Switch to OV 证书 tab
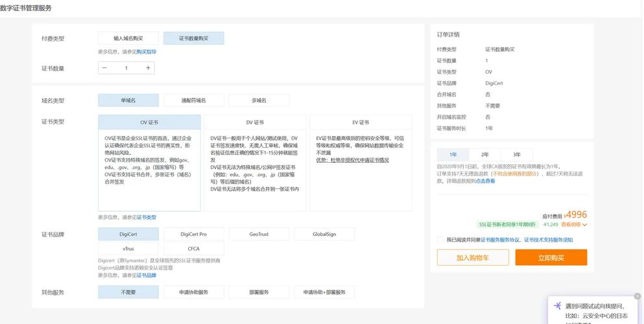 (x=149, y=122)
